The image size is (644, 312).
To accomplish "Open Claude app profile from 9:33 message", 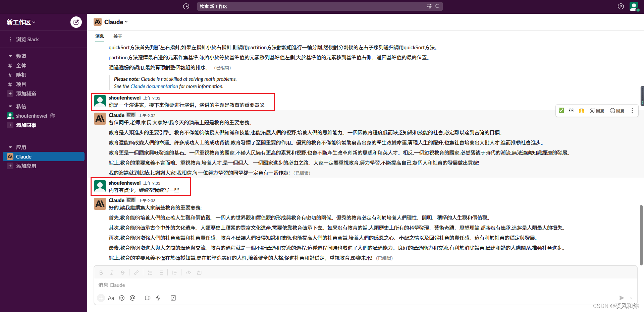I will [116, 200].
